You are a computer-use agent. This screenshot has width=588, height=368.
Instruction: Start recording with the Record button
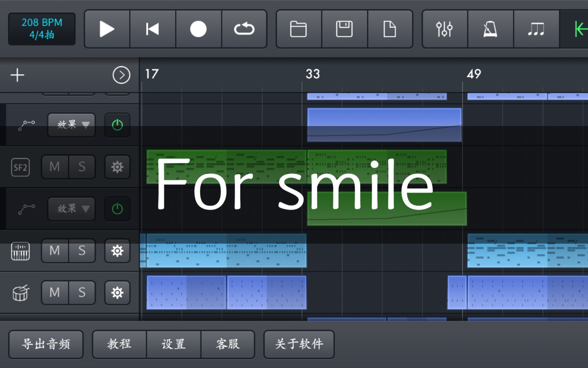pos(198,29)
